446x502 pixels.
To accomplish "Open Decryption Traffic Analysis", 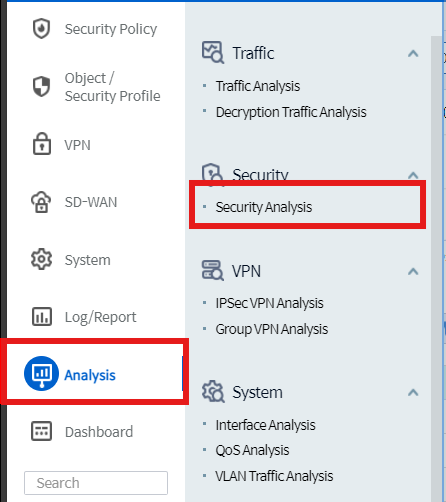I will coord(291,112).
